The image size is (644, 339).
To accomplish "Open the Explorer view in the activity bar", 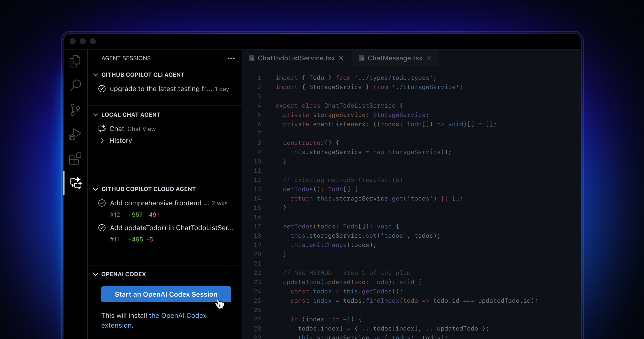I will coord(75,61).
